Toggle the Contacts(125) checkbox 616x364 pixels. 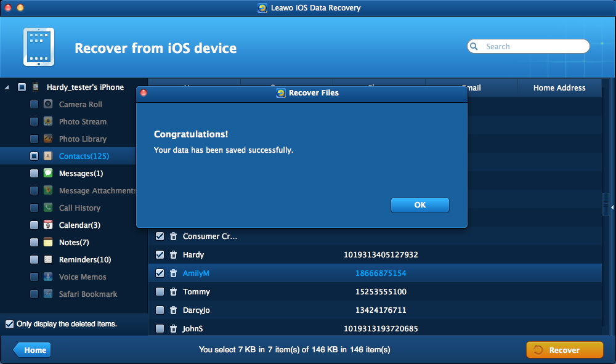coord(34,156)
